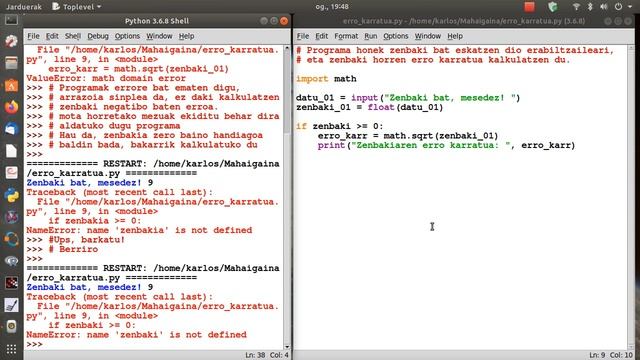Show Applications grid in the dock

coord(11,349)
